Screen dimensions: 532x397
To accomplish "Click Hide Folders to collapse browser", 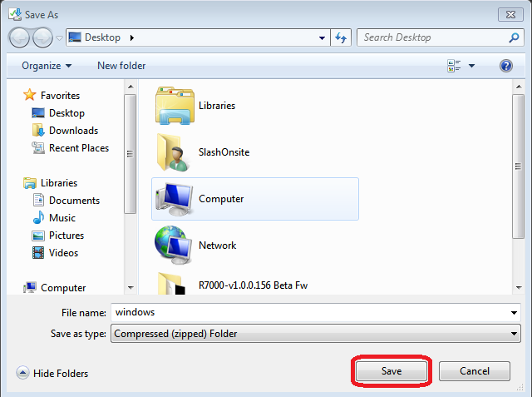I will click(x=52, y=373).
